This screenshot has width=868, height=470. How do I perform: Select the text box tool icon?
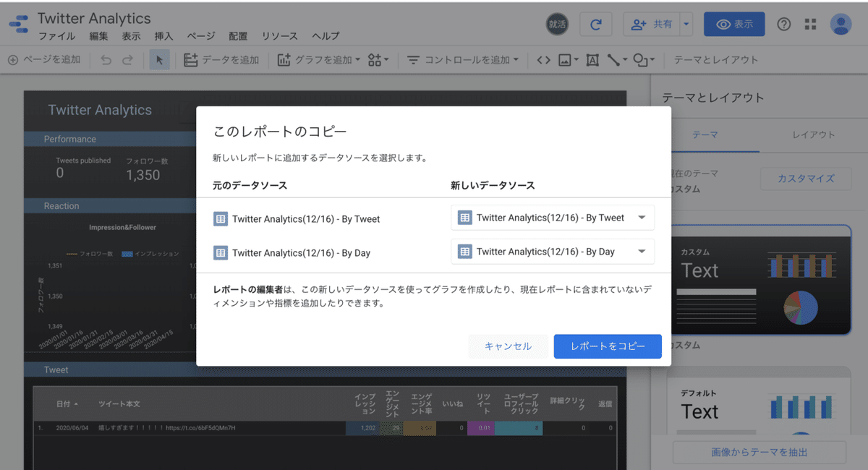[592, 60]
